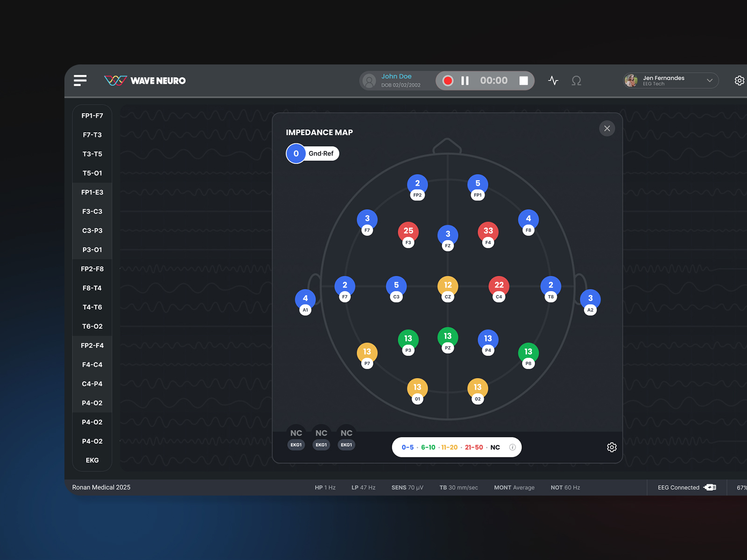Select the F3 electrode showing 25
Image resolution: width=747 pixels, height=560 pixels.
coord(409,235)
